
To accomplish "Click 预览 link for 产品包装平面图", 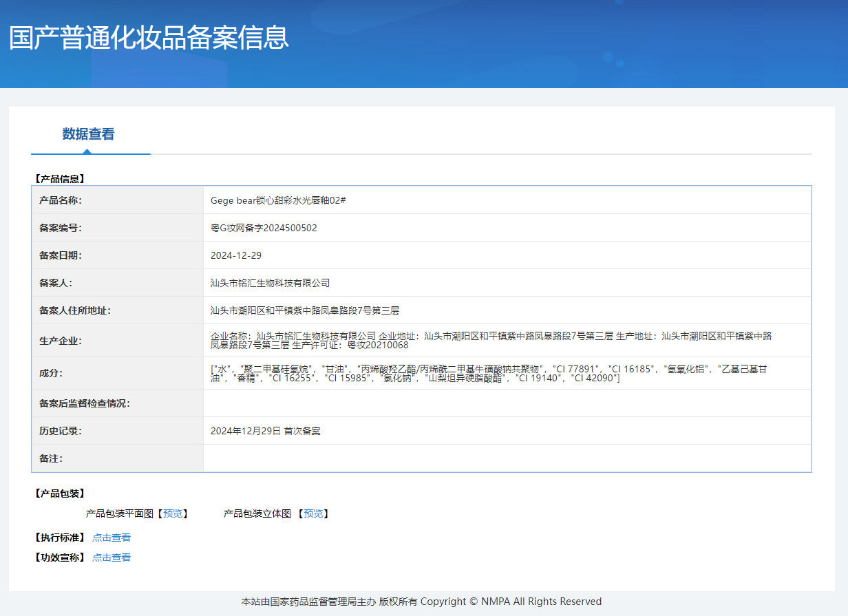I will 173,513.
